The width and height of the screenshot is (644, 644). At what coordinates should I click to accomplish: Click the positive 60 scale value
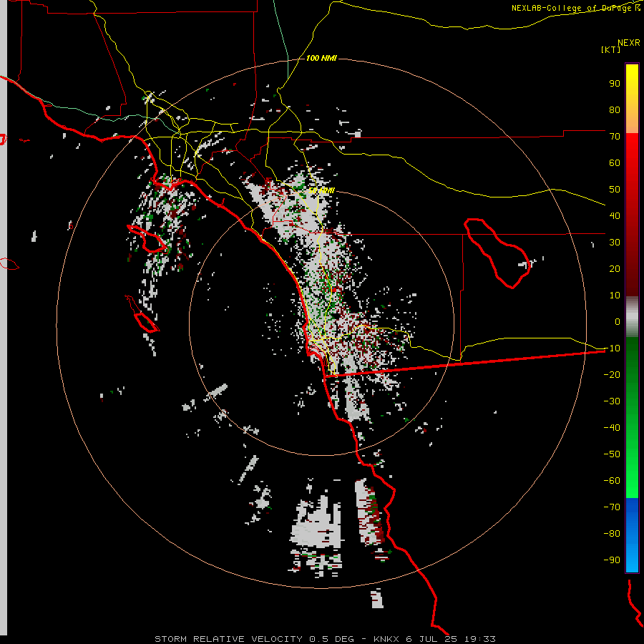(x=615, y=163)
